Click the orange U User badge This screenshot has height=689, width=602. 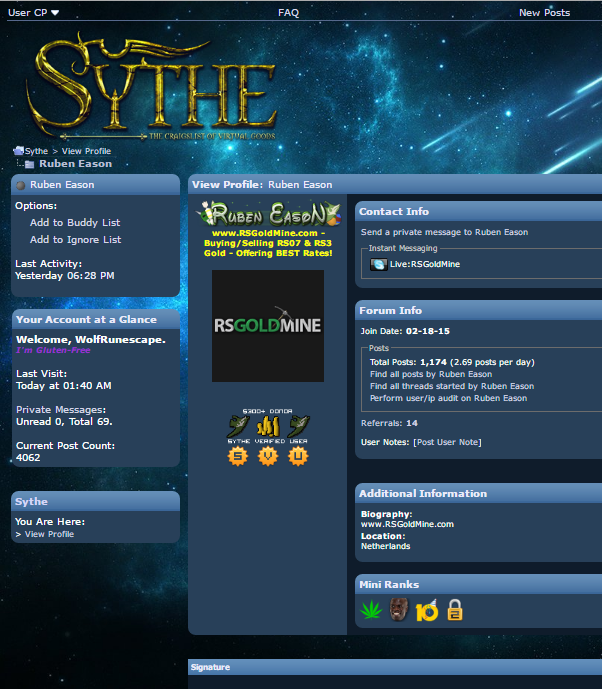click(298, 456)
